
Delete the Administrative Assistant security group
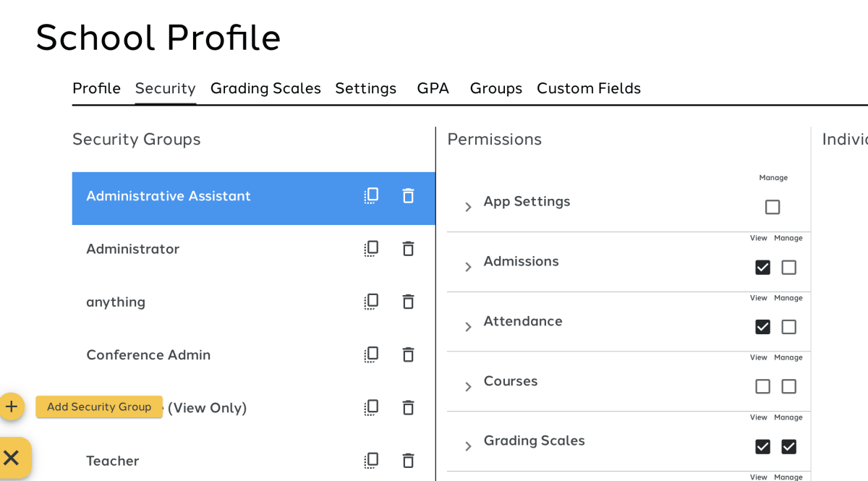tap(408, 195)
